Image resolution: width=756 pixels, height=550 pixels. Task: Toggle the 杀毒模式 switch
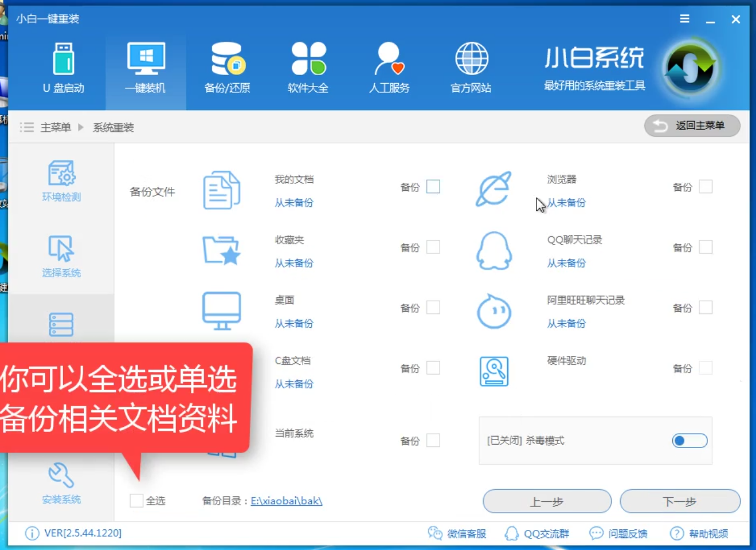690,441
